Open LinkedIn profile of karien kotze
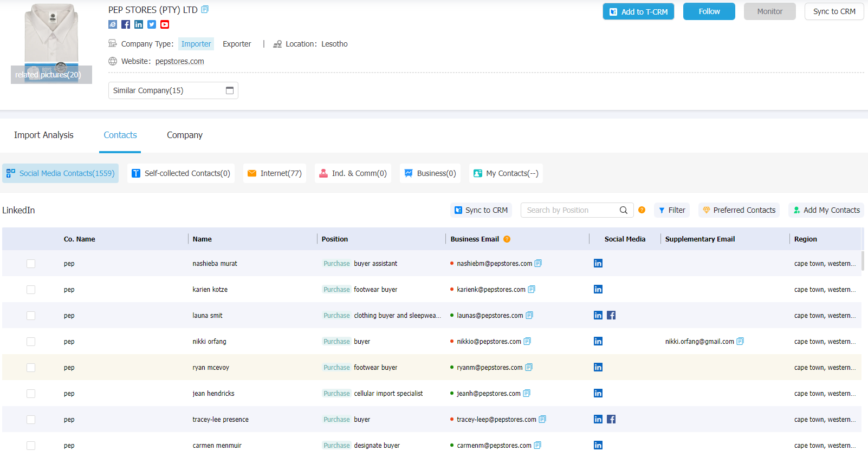The height and width of the screenshot is (457, 868). 598,289
